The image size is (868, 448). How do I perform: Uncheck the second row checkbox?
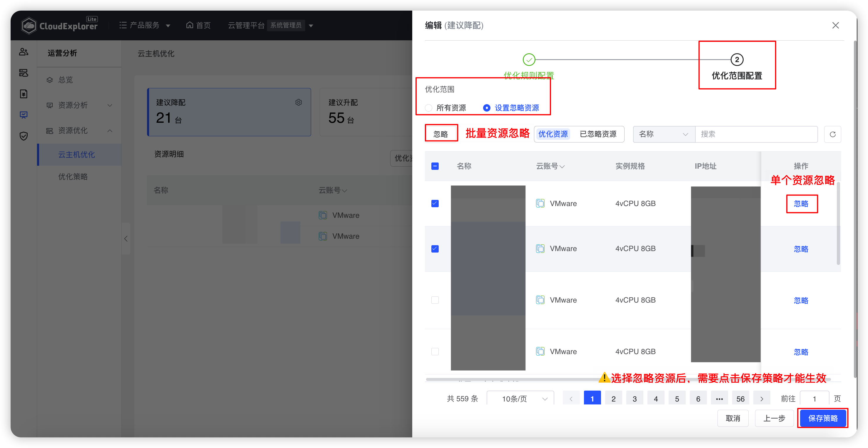coord(435,249)
